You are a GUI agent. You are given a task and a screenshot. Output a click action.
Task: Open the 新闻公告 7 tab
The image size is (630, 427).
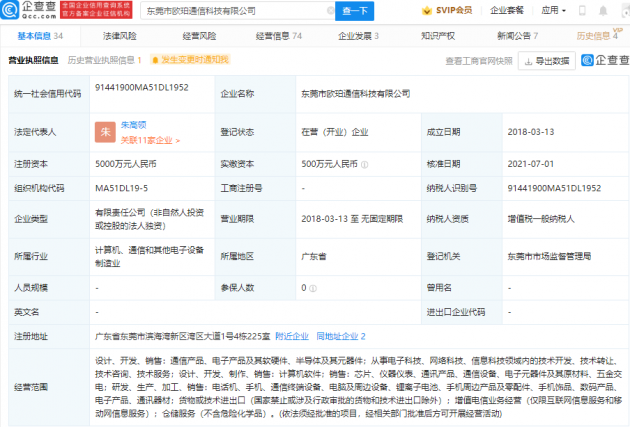click(518, 36)
